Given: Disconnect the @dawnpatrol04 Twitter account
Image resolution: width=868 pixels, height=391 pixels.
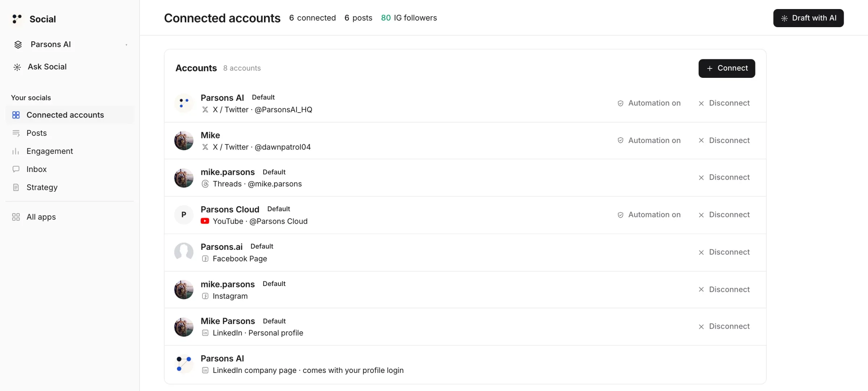Looking at the screenshot, I should (724, 140).
